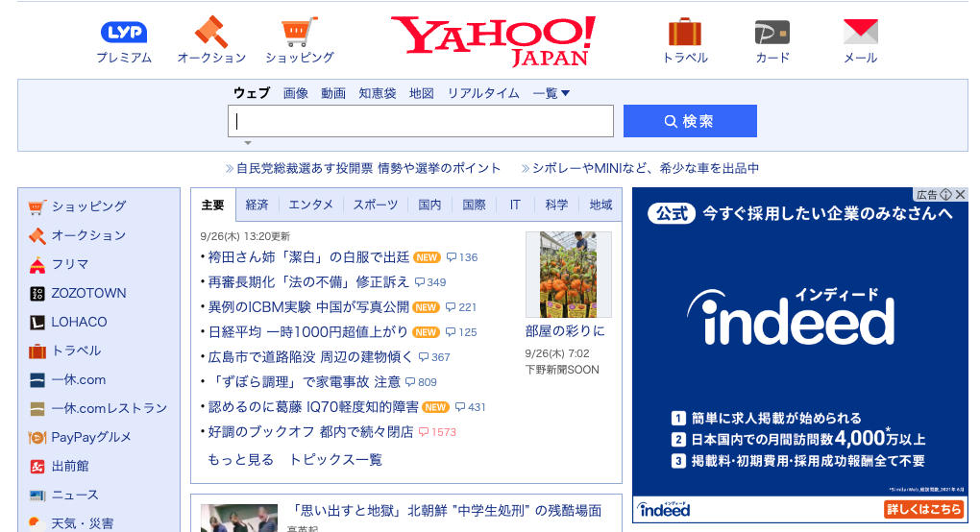This screenshot has width=980, height=532.
Task: Click the 一休.comレストラン icon in sidebar
Action: point(37,409)
